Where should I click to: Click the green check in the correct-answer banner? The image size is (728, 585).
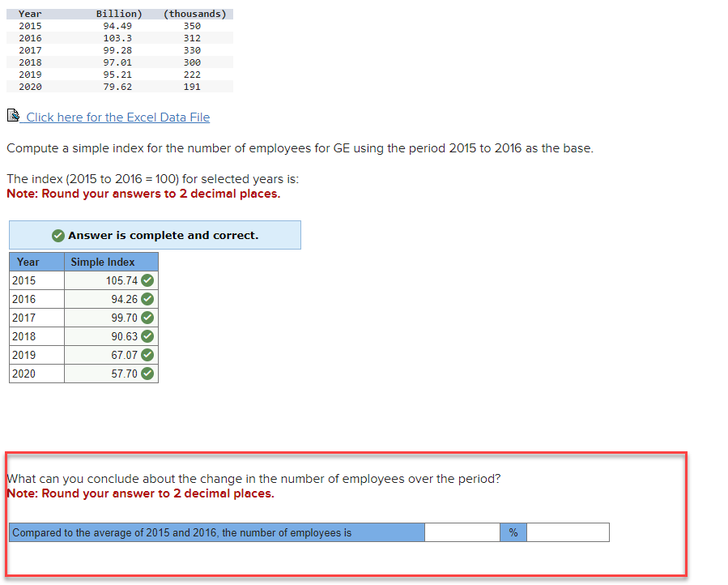57,235
